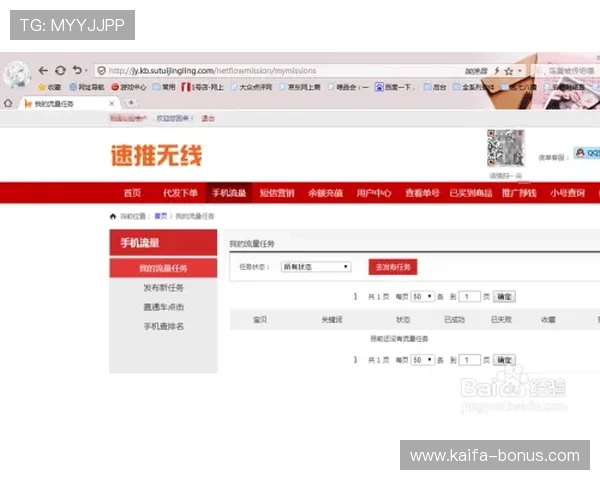Open the per-page 50 dropdown above the table
600x480 pixels.
tap(422, 297)
